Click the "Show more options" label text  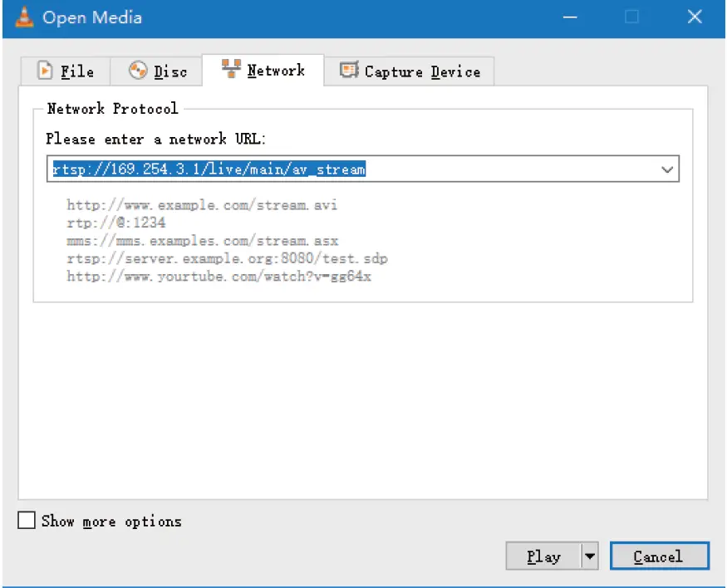click(111, 522)
